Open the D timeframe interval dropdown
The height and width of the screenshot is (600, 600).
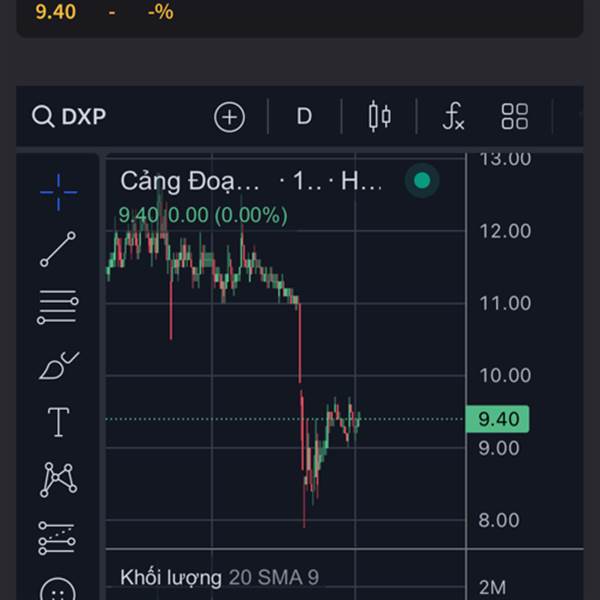304,116
